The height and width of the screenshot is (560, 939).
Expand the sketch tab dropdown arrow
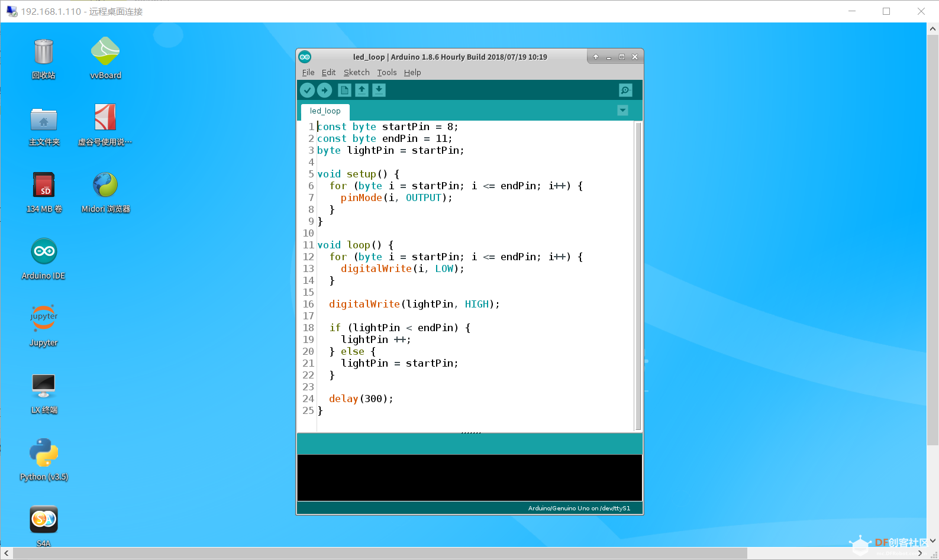pos(622,111)
